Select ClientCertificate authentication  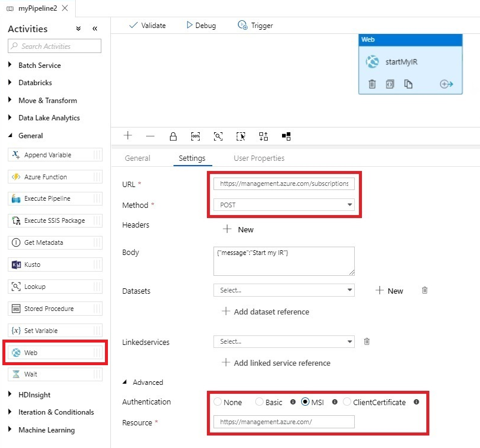tap(346, 402)
